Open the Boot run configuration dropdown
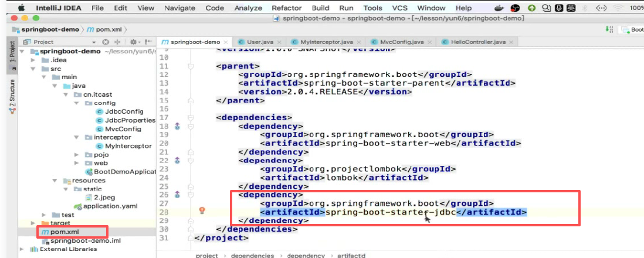This screenshot has height=258, width=644. pos(632,29)
